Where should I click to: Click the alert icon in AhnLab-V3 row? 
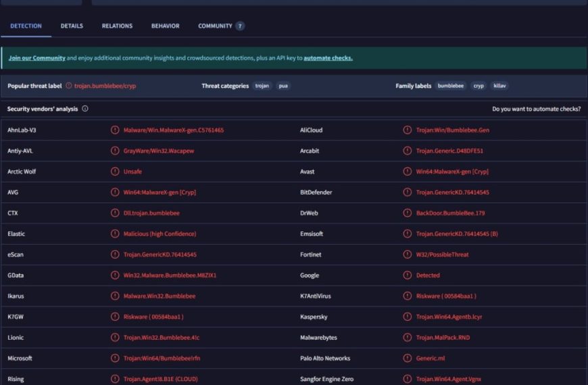115,130
